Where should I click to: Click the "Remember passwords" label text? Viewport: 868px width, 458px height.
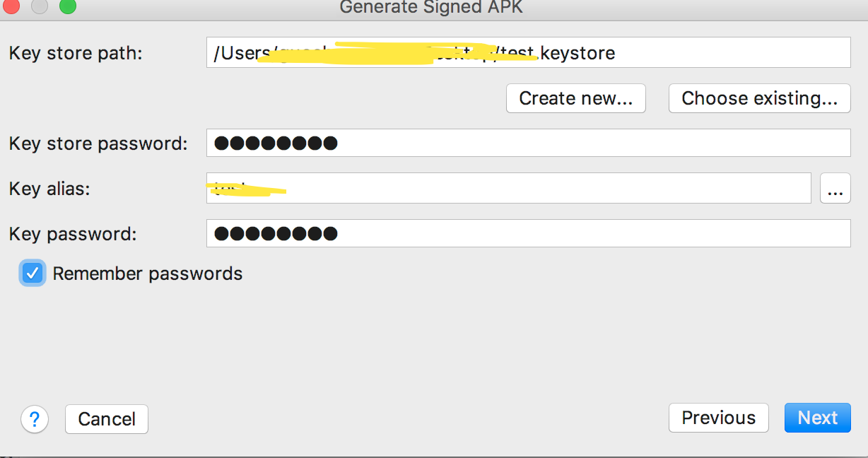tap(148, 274)
